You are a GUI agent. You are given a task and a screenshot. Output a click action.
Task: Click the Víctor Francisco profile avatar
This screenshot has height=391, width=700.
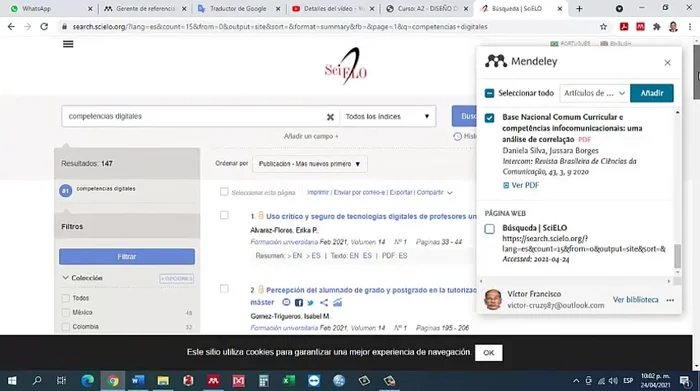493,299
